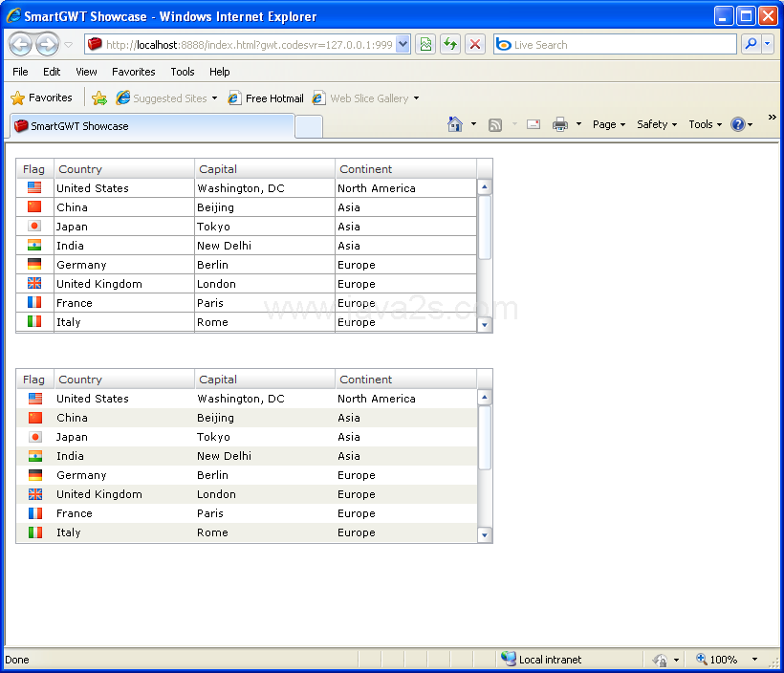
Task: Open the Help menu
Action: click(220, 72)
